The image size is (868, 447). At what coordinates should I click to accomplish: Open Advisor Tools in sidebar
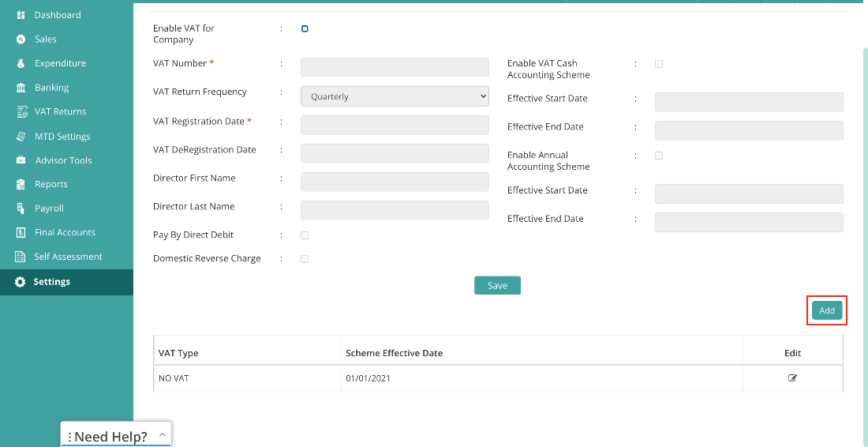(x=63, y=160)
